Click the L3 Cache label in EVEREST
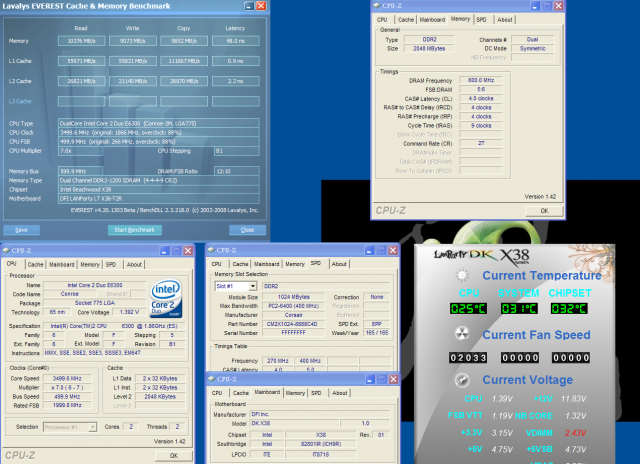The height and width of the screenshot is (464, 640). point(20,101)
